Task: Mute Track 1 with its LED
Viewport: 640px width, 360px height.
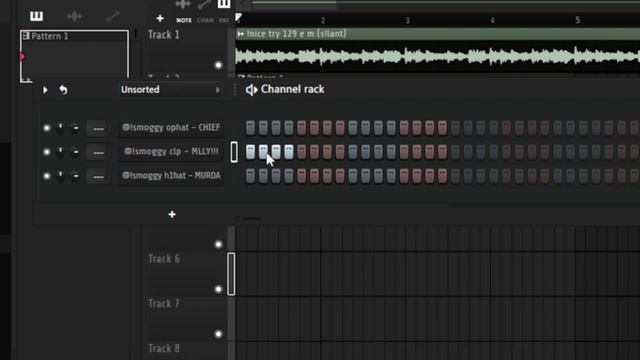Action: (218, 65)
